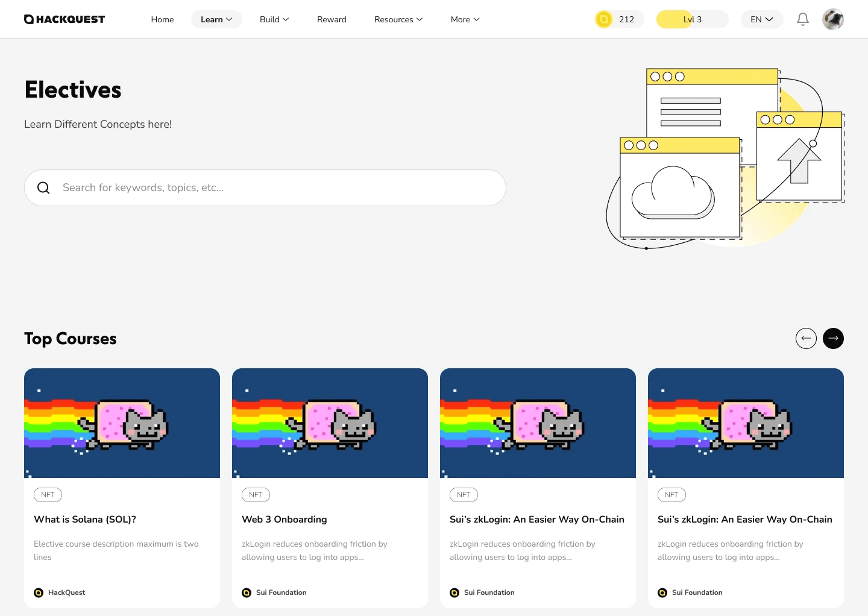The image size is (868, 616).
Task: Open the EN language selector
Action: 762,19
